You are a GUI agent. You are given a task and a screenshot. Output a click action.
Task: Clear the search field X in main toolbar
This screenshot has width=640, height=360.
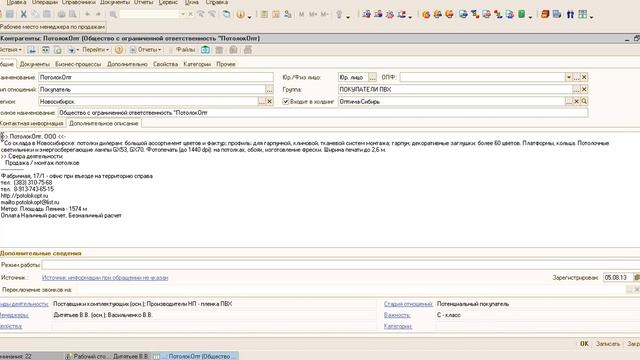(x=190, y=14)
